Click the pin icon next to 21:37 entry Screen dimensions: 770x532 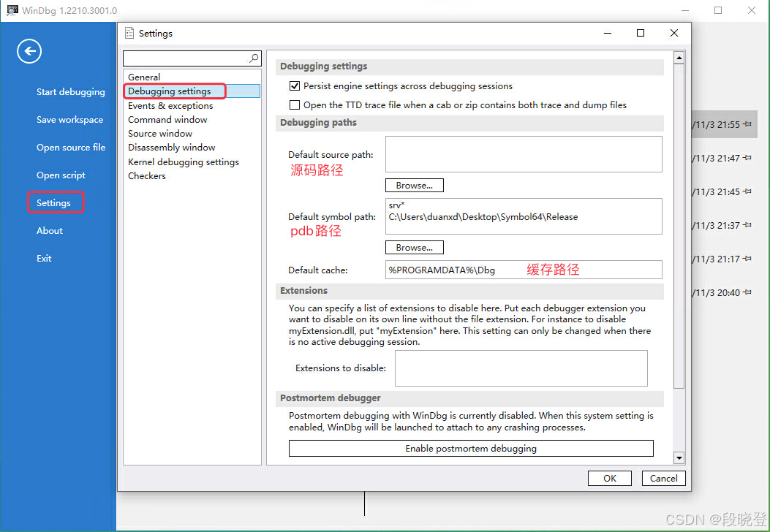click(x=747, y=225)
